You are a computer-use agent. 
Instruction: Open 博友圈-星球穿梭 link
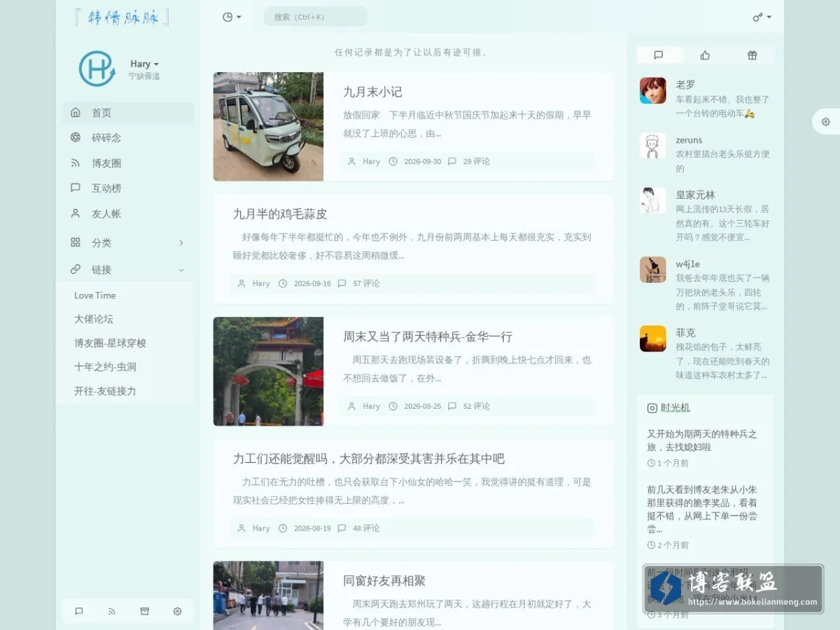tap(110, 343)
